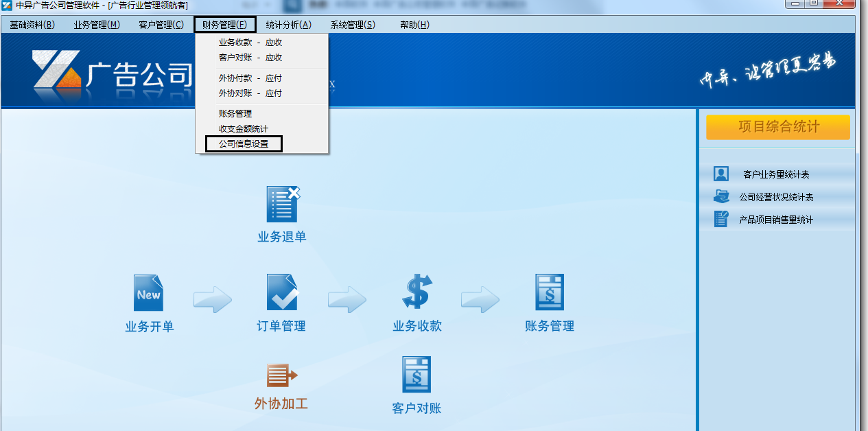Click the 账务管理 workflow label
The height and width of the screenshot is (431, 868).
click(x=550, y=326)
